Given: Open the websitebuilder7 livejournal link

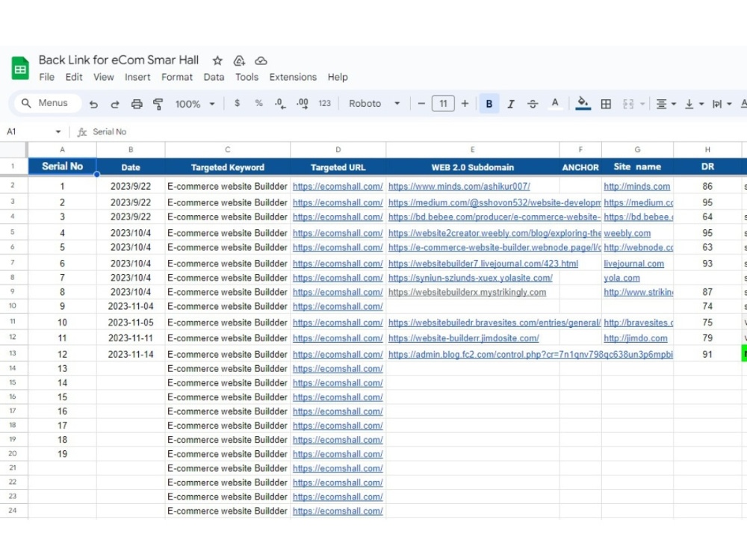Looking at the screenshot, I should 483,264.
